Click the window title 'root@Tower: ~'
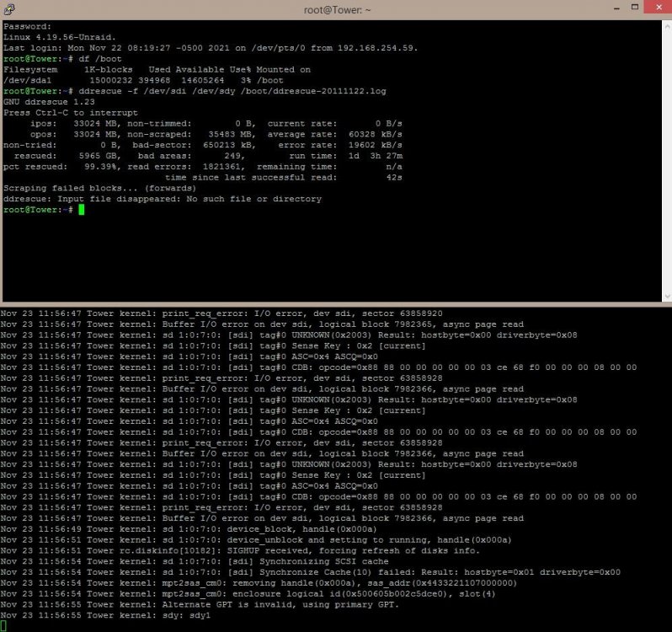 pyautogui.click(x=338, y=10)
